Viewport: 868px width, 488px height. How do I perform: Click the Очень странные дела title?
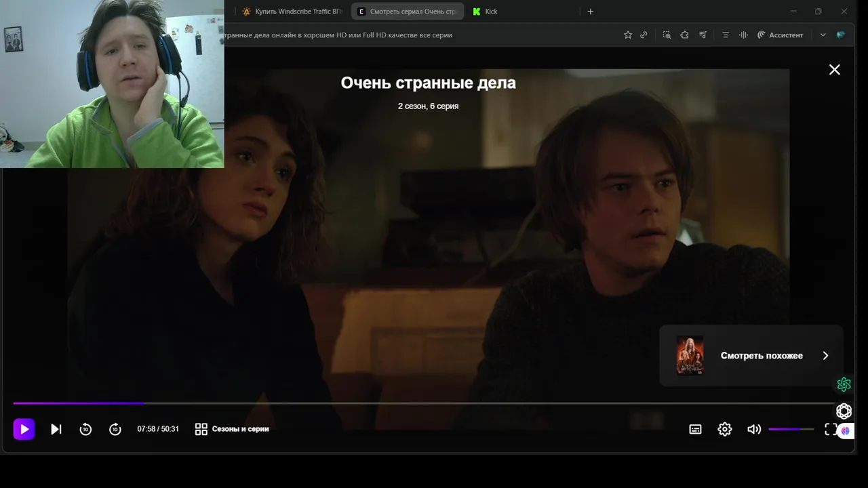click(x=428, y=83)
